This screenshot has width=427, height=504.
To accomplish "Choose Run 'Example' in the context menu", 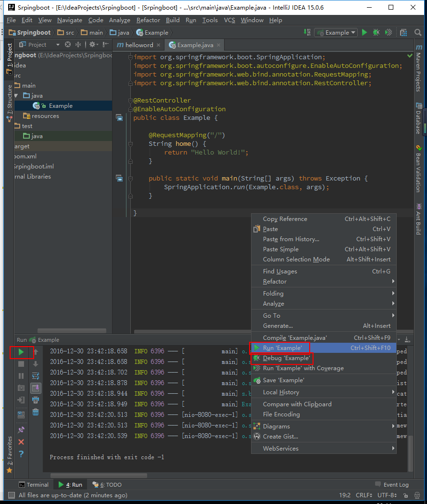I will tap(324, 348).
